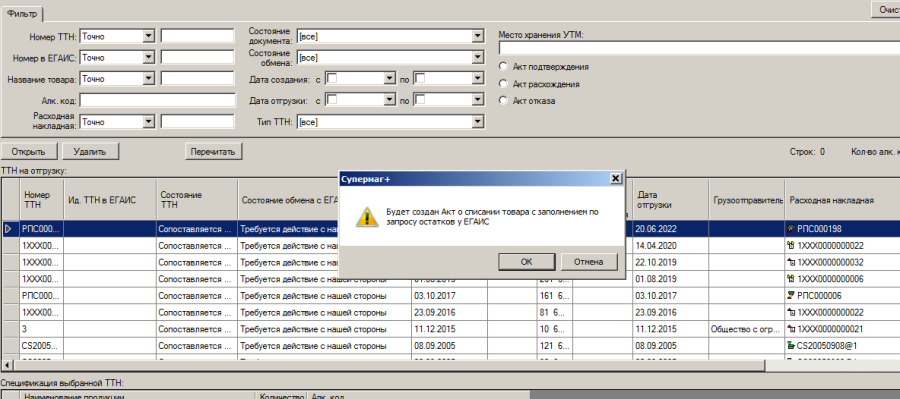Click the icon beside 1XXX0000000006 invoice
900x399 pixels.
[792, 279]
